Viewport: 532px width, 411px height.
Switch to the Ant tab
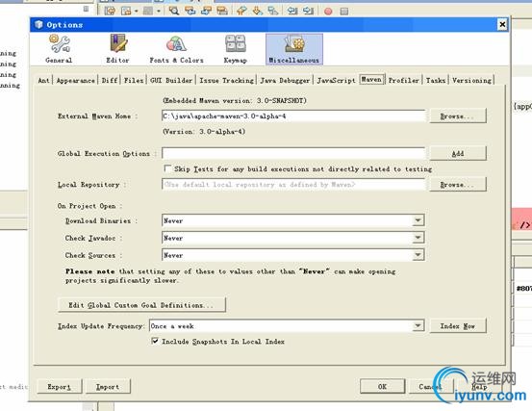43,81
